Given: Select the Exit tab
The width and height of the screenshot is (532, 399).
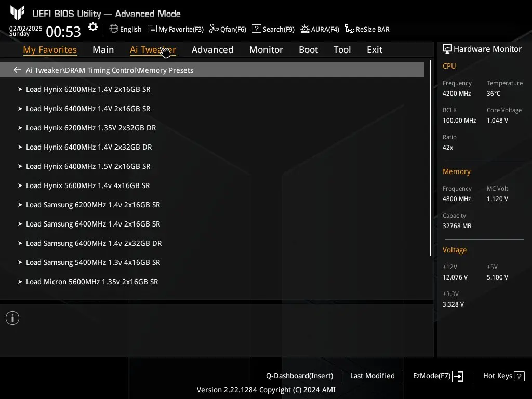Looking at the screenshot, I should [375, 49].
